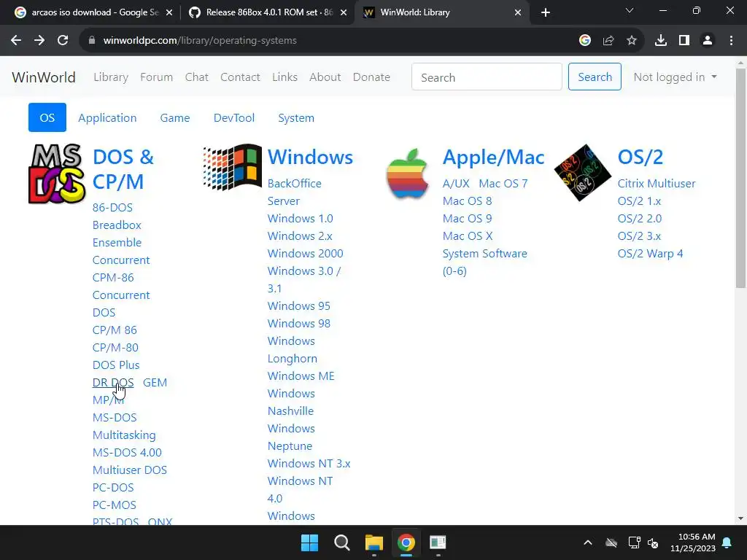Switch to the 86Box ROM set tab
The image size is (747, 560).
tap(267, 12)
